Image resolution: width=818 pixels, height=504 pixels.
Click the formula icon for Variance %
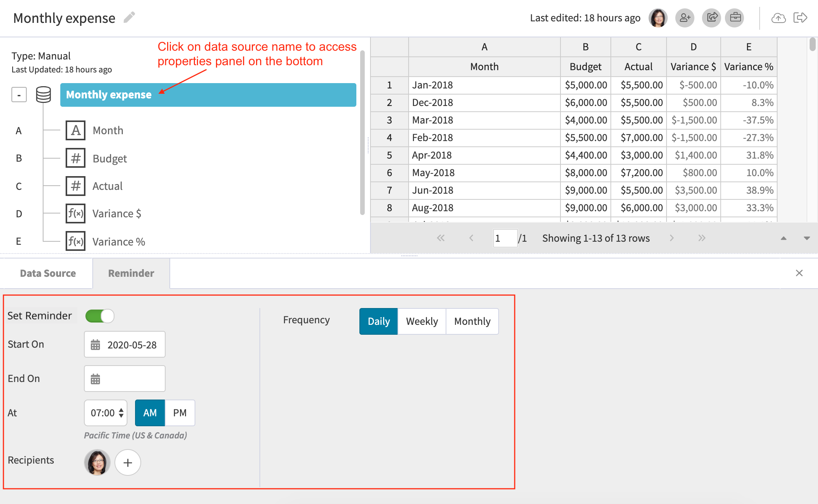tap(76, 241)
